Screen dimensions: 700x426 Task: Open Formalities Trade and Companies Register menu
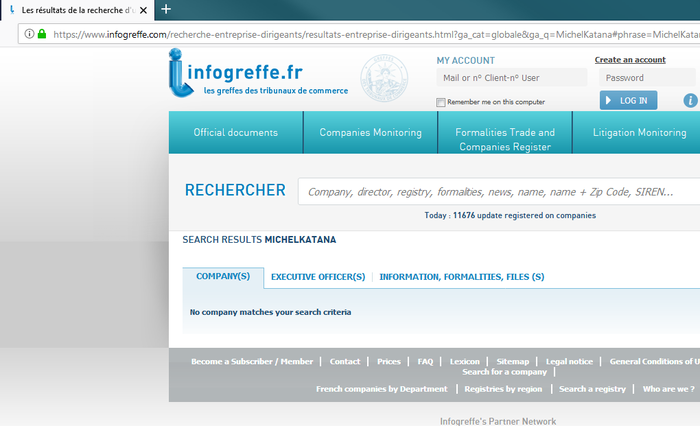coord(505,132)
